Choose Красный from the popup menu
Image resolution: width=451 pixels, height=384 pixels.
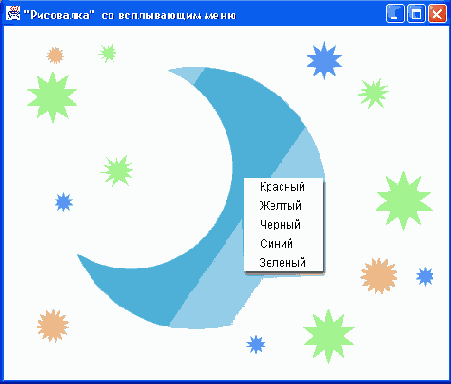pyautogui.click(x=283, y=187)
